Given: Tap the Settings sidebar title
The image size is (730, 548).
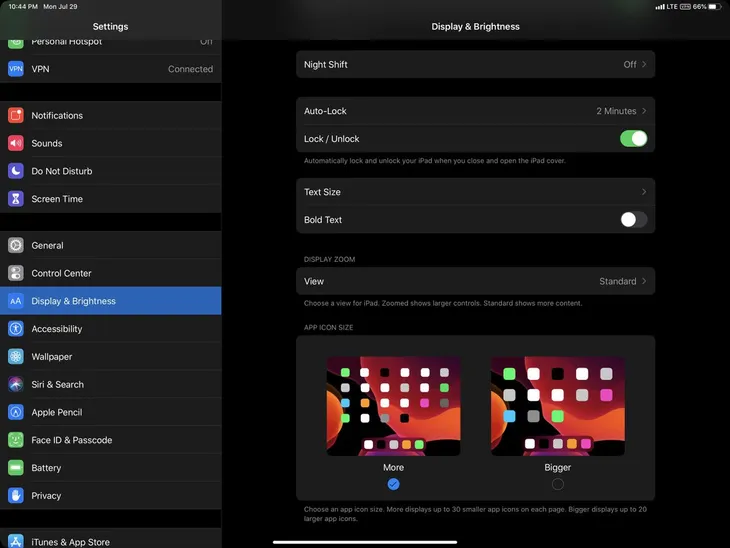Looking at the screenshot, I should (110, 27).
